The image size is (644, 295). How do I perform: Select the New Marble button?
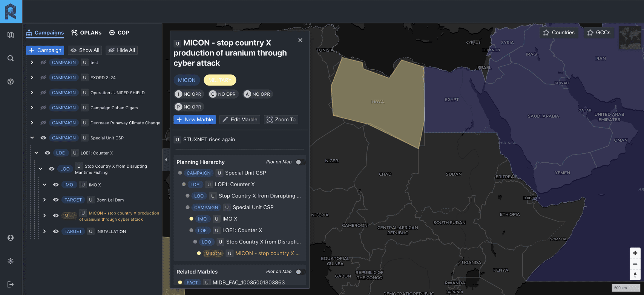[195, 119]
